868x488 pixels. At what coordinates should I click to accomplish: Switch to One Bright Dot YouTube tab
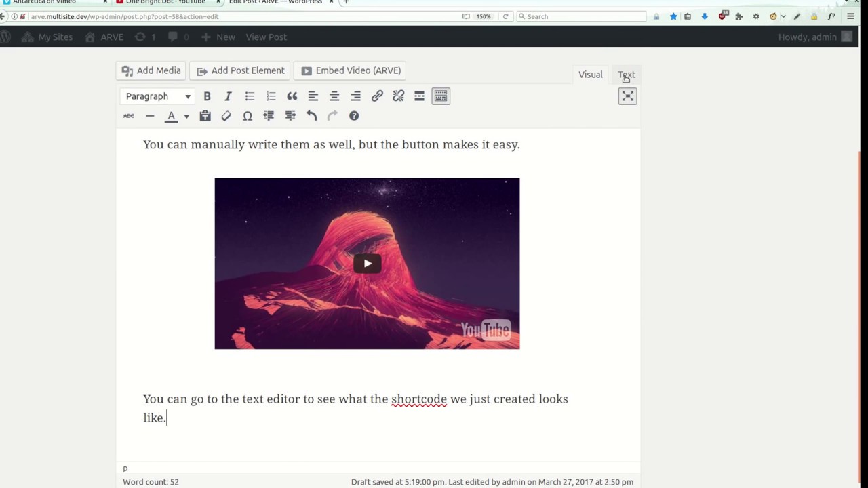167,2
